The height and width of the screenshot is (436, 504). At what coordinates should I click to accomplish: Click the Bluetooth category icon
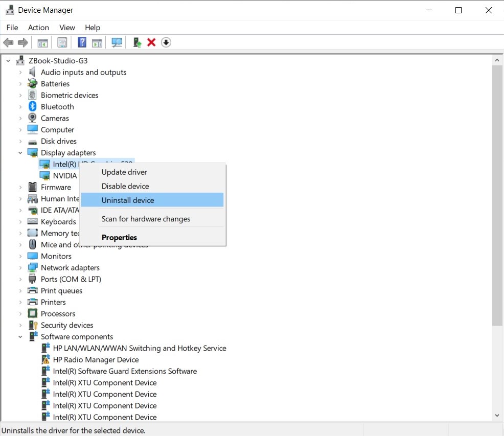pos(33,107)
